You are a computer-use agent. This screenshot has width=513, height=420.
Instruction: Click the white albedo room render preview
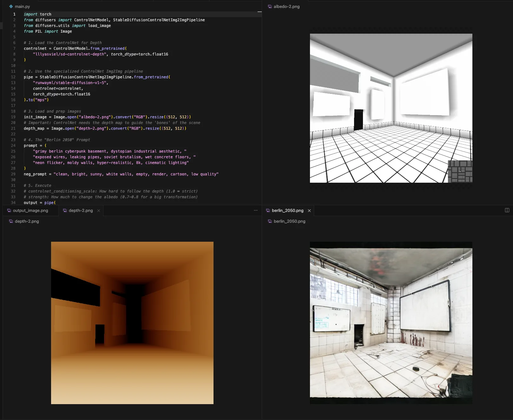(391, 108)
